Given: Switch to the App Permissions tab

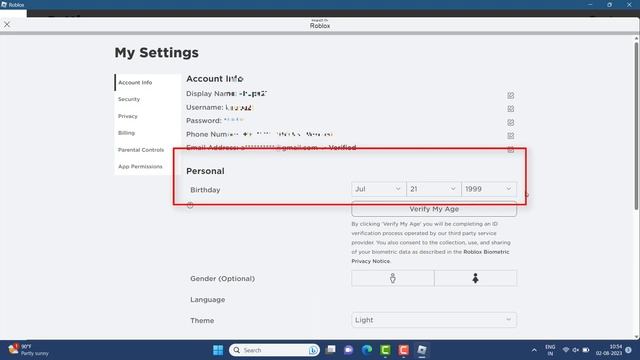Looking at the screenshot, I should 140,167.
